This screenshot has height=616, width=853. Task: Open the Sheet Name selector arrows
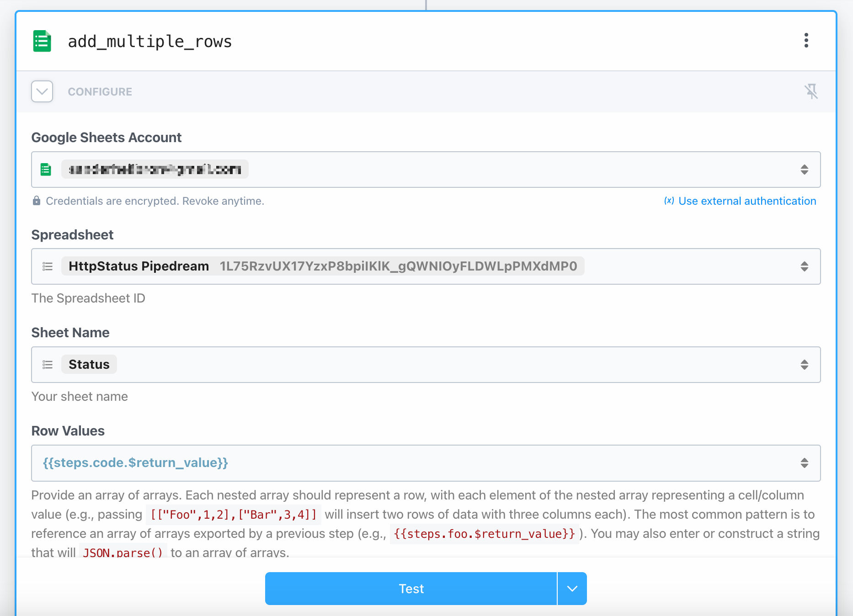[805, 365]
